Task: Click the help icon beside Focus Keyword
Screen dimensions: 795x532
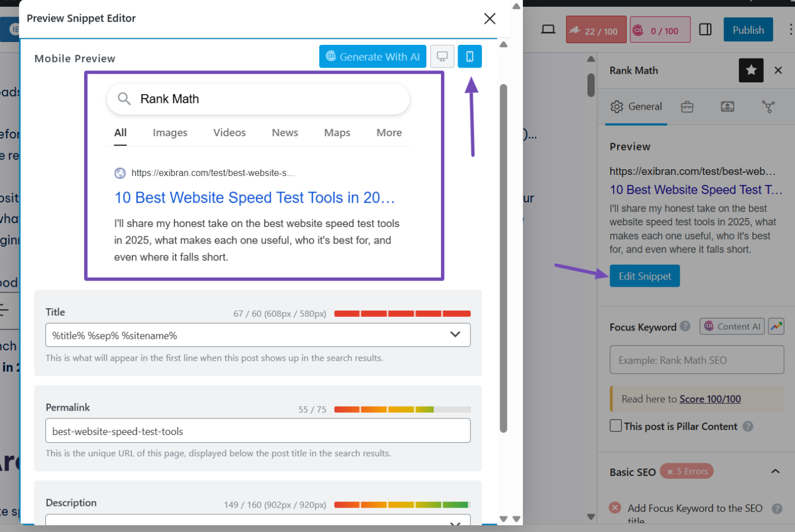Action: tap(685, 327)
